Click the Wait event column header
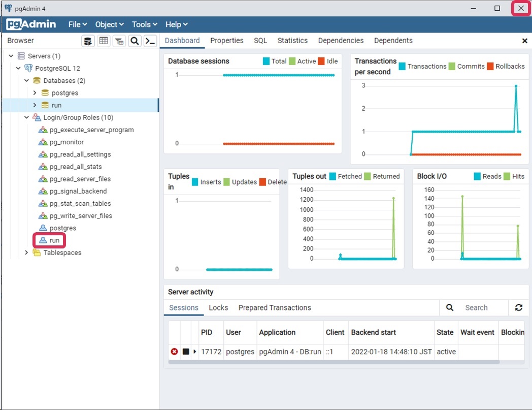Image resolution: width=532 pixels, height=410 pixels. pos(478,332)
